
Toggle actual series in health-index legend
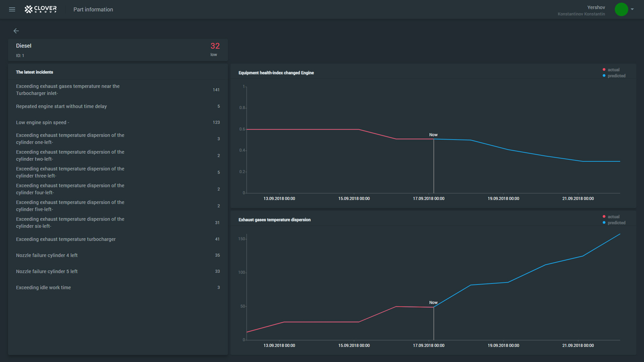613,70
